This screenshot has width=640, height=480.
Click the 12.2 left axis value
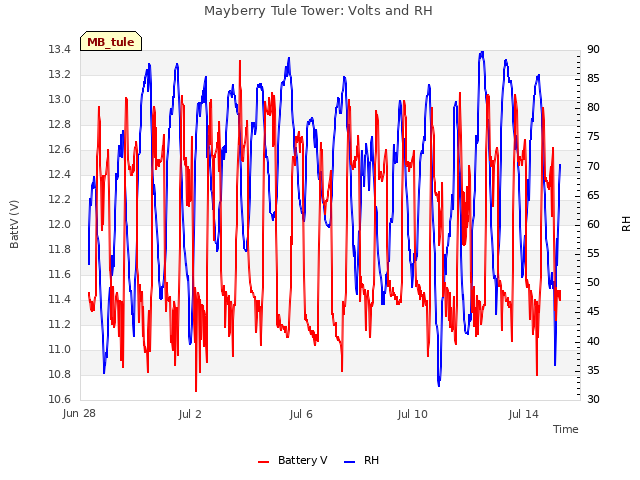coord(60,200)
